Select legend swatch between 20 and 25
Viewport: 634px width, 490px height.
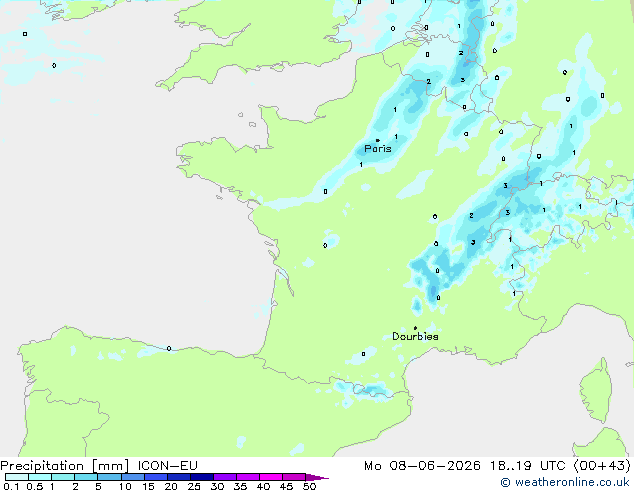coord(179,477)
